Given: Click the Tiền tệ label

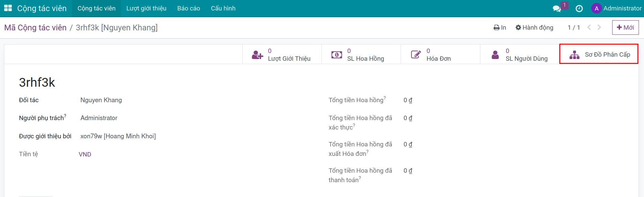Looking at the screenshot, I should click(28, 154).
